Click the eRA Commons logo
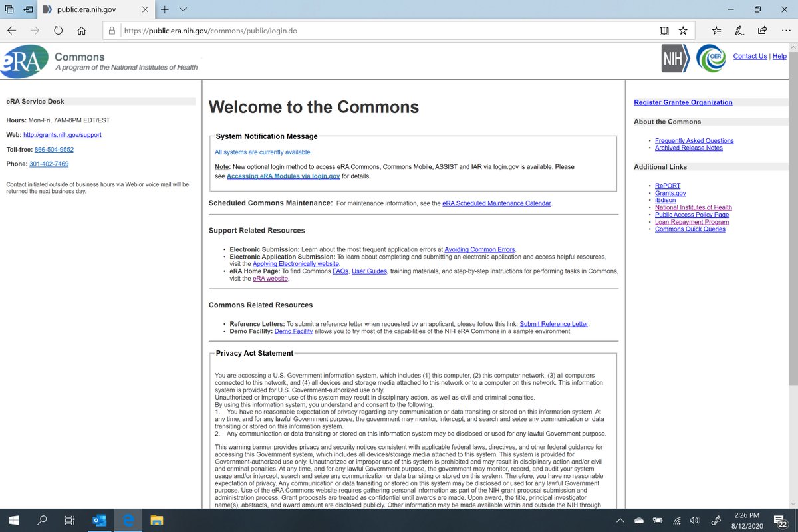798x532 pixels. point(24,62)
